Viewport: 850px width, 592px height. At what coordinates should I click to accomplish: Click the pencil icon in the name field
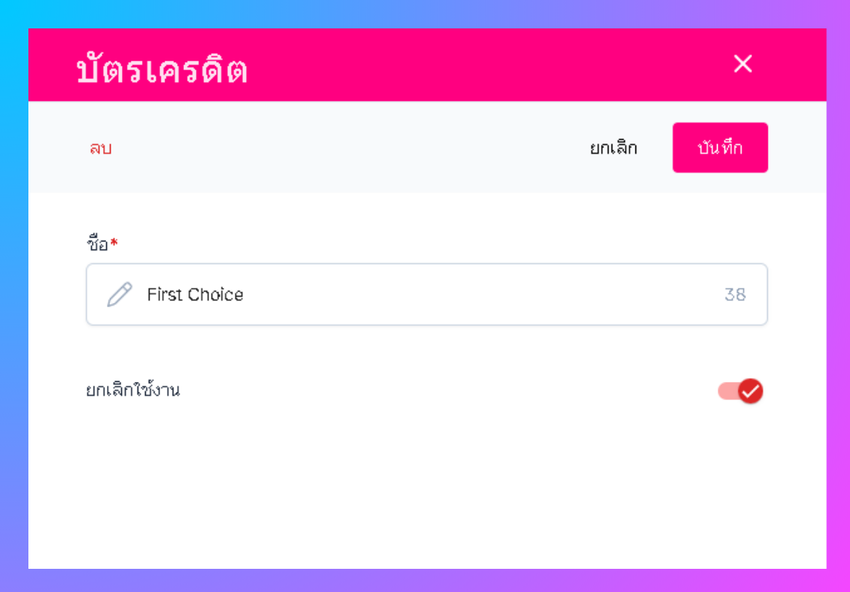pyautogui.click(x=120, y=294)
